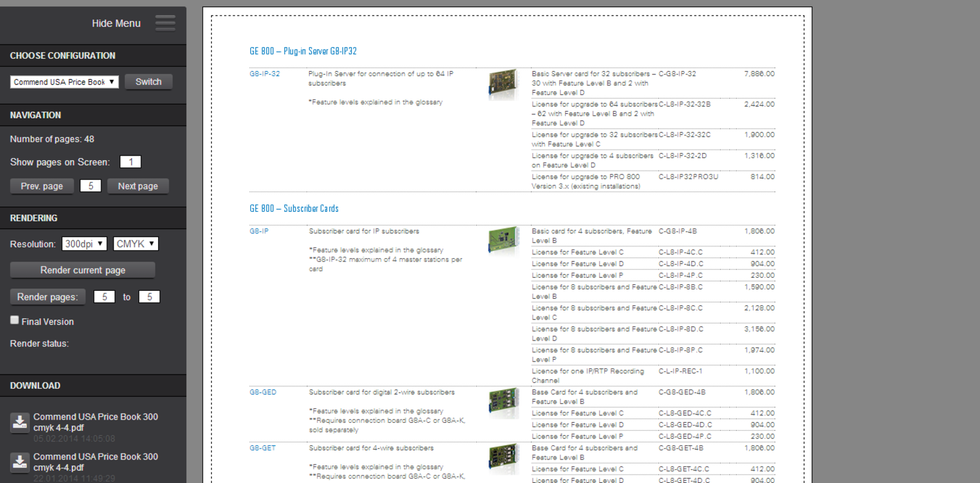Click the G8-IP-32 product link
This screenshot has height=483, width=980.
pos(265,74)
